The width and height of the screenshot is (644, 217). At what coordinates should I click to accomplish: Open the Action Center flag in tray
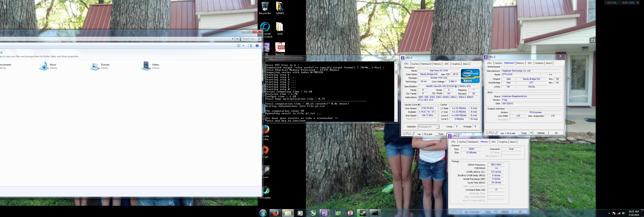(x=614, y=213)
